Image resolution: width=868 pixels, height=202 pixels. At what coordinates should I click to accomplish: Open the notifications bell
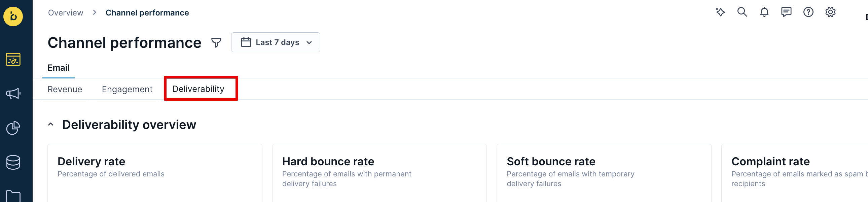tap(764, 12)
